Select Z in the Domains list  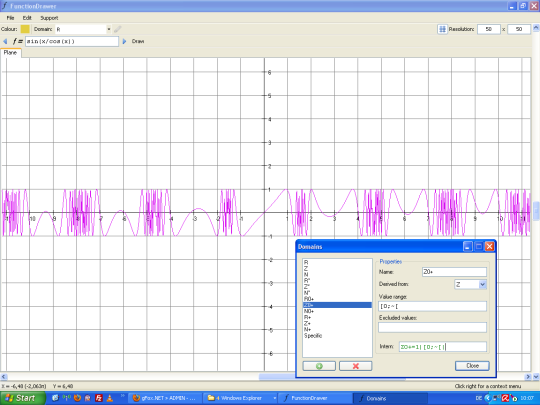click(x=337, y=269)
